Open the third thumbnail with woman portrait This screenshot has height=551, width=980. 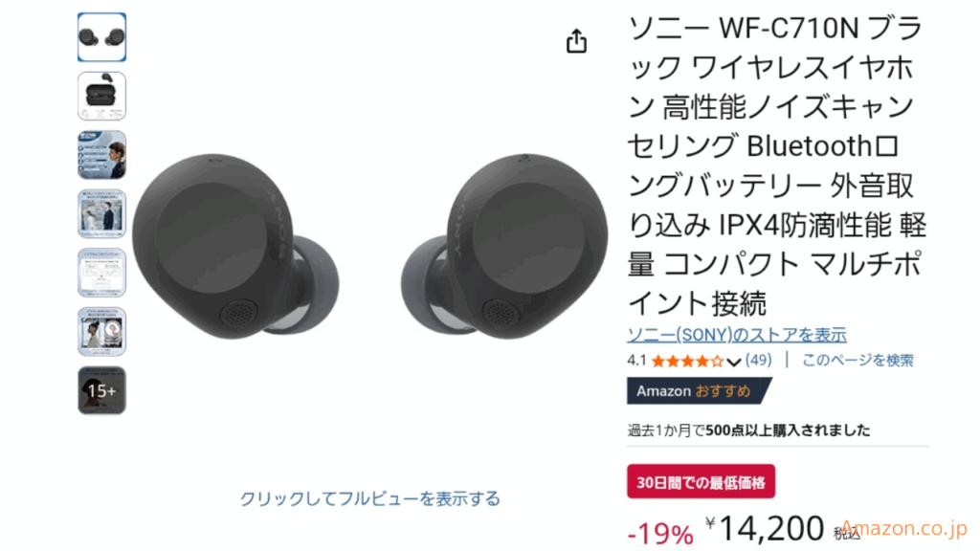[101, 155]
